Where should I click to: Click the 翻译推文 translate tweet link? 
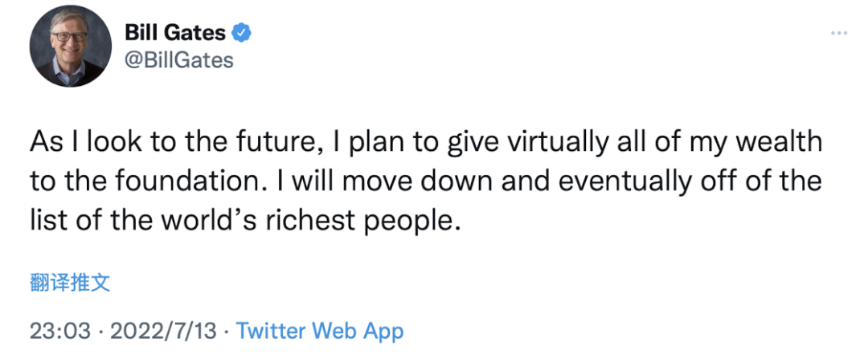[70, 282]
